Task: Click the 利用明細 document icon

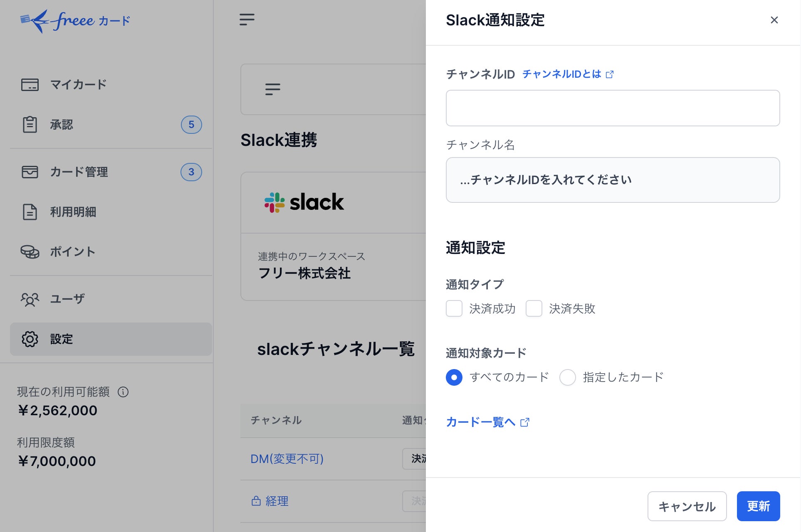Action: (30, 212)
